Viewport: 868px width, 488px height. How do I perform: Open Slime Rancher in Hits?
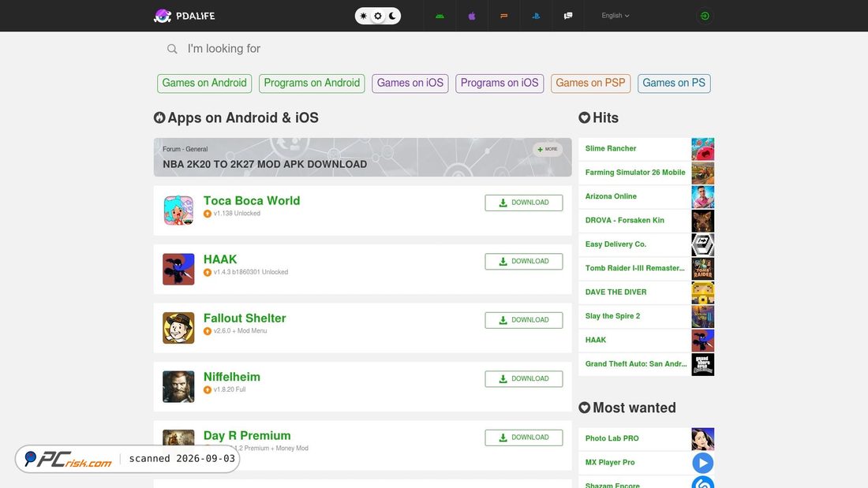click(x=611, y=148)
